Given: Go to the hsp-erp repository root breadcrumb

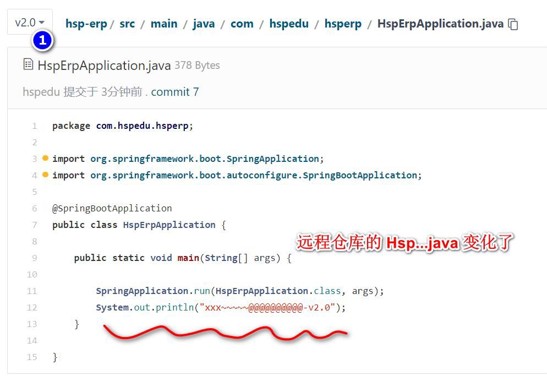Looking at the screenshot, I should coord(86,24).
